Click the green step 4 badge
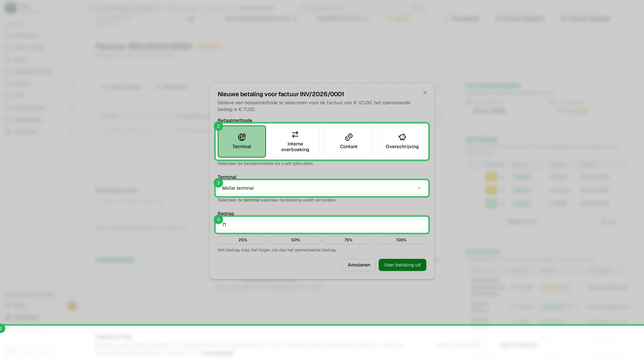The image size is (644, 362). point(218,220)
